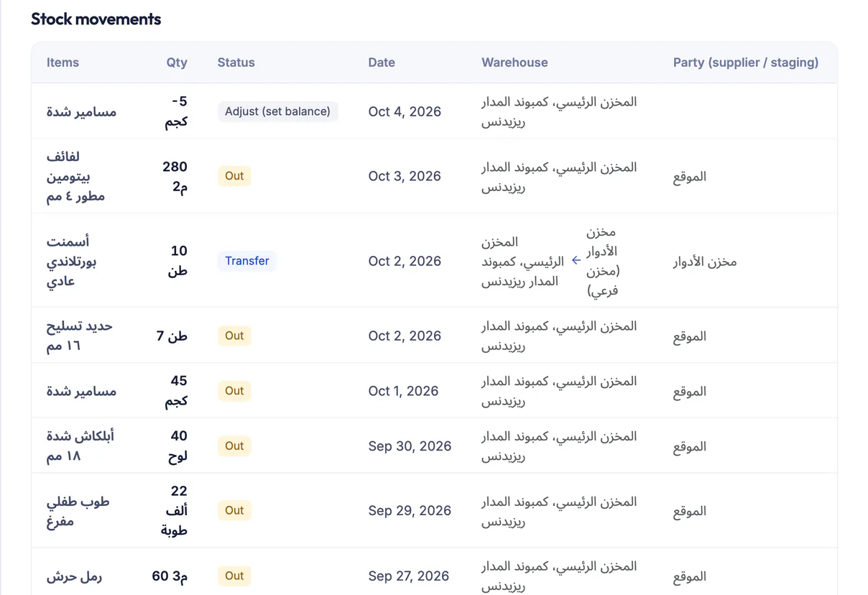The width and height of the screenshot is (868, 595).
Task: Click party الموقع in Sep 29, 2026 row
Action: coord(690,512)
